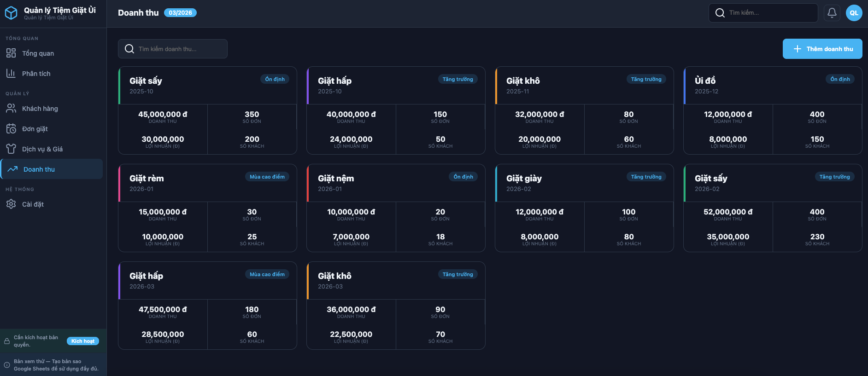The height and width of the screenshot is (376, 868).
Task: Click the Tổng quan dashboard grid icon
Action: pyautogui.click(x=11, y=53)
